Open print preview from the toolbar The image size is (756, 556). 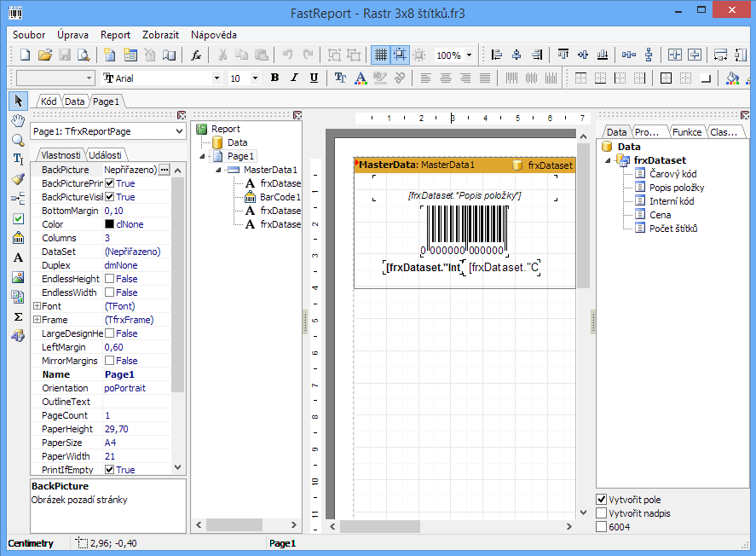coord(84,55)
